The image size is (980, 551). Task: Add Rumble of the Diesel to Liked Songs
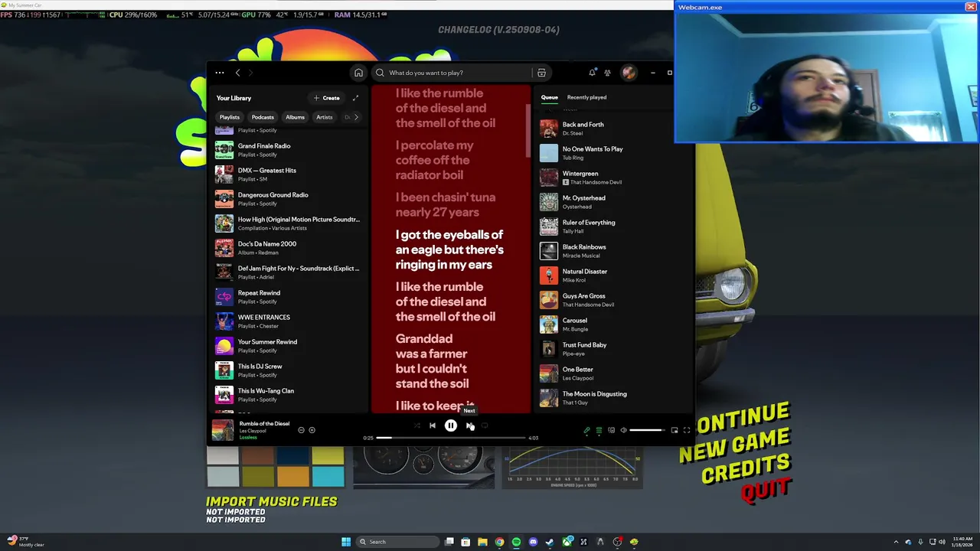pyautogui.click(x=312, y=430)
